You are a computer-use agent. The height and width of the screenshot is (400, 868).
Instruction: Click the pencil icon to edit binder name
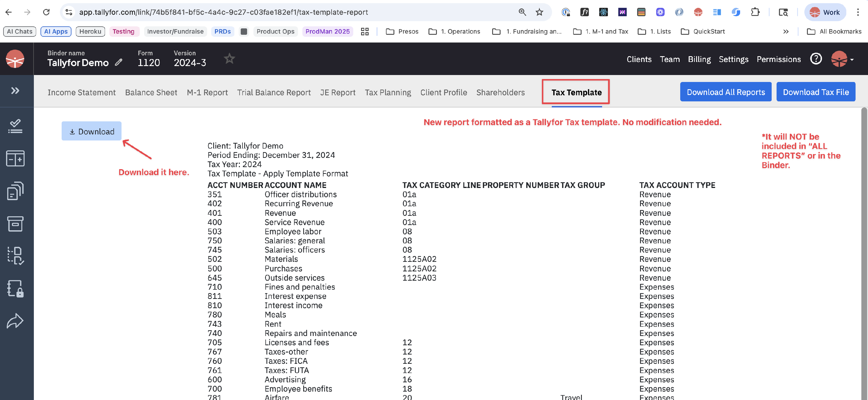coord(118,62)
